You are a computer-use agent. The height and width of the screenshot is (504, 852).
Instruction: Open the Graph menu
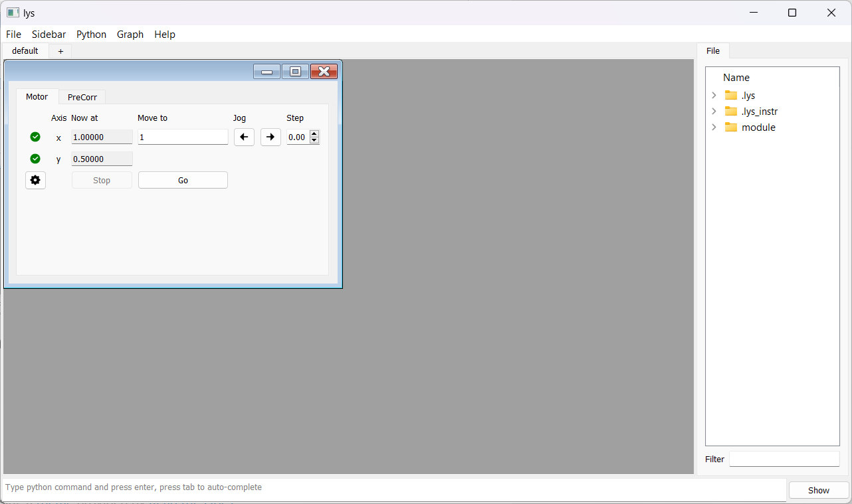(x=130, y=35)
